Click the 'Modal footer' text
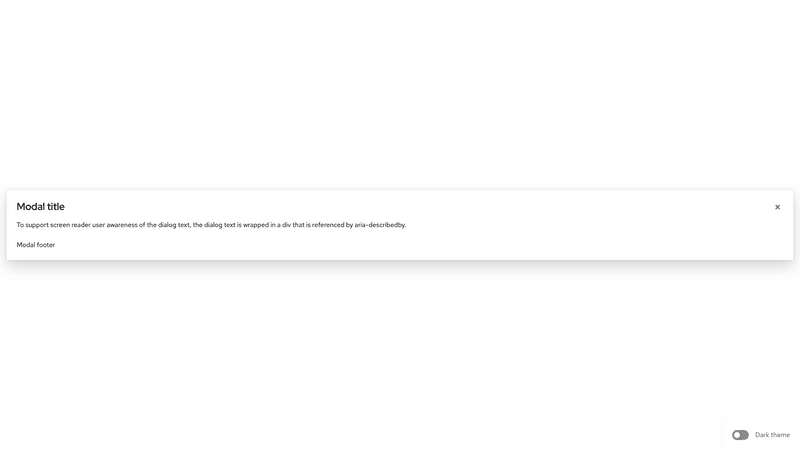800x450 pixels. coord(36,245)
